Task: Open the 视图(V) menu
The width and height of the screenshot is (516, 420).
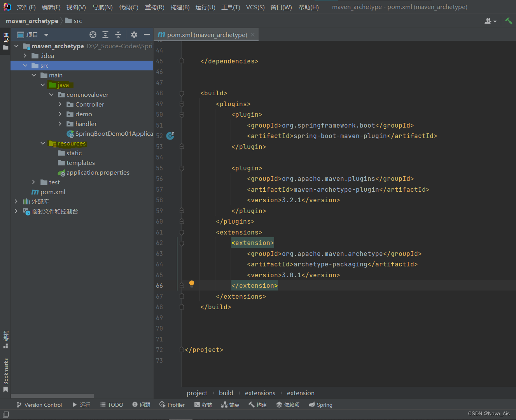Action: click(x=76, y=7)
